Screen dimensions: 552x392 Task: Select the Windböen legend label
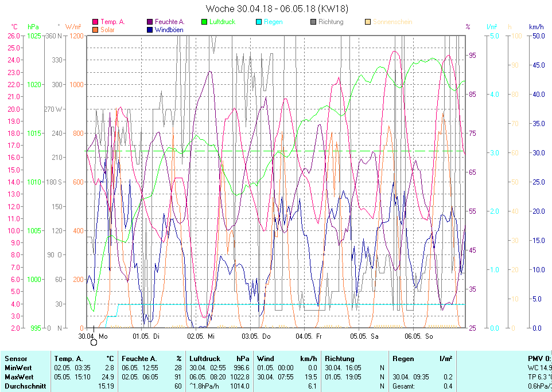pyautogui.click(x=169, y=30)
